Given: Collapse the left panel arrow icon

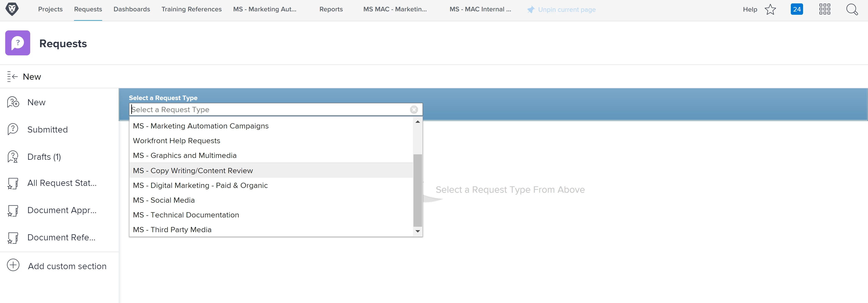Looking at the screenshot, I should pos(12,77).
